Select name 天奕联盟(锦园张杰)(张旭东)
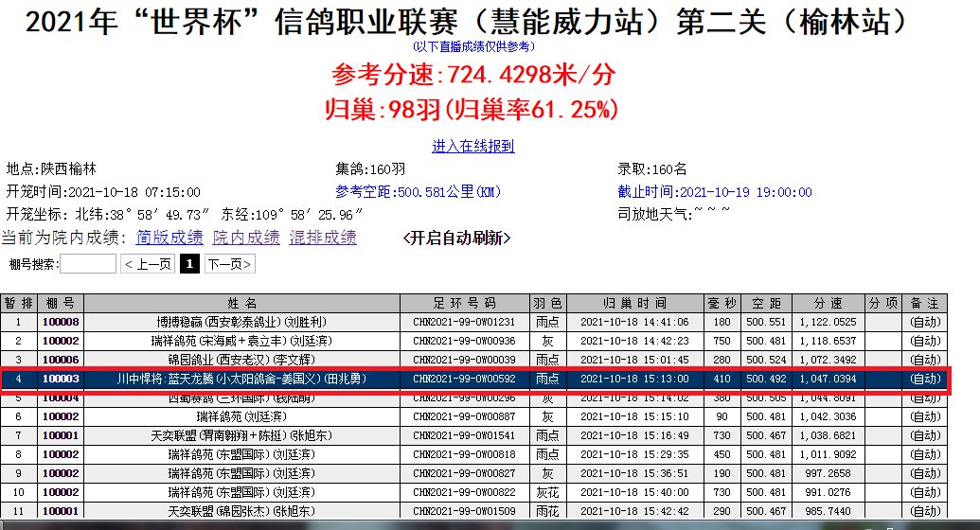Screen dimensions: 980x530 tap(241, 511)
